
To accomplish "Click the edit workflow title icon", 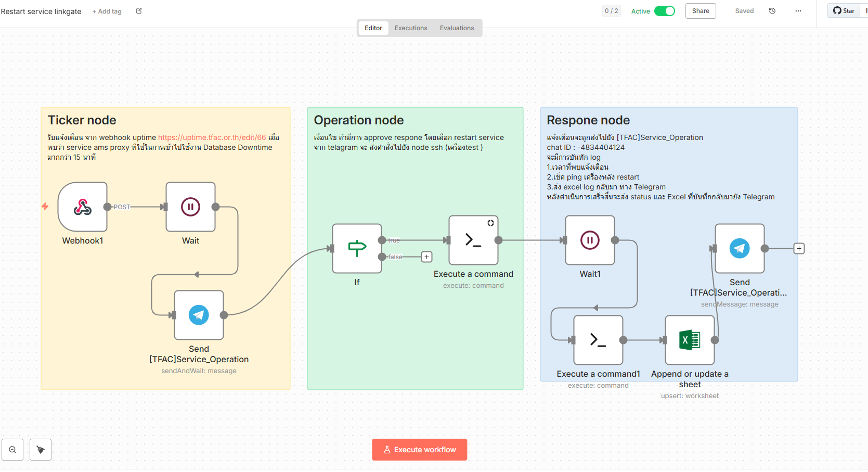I will tap(138, 10).
